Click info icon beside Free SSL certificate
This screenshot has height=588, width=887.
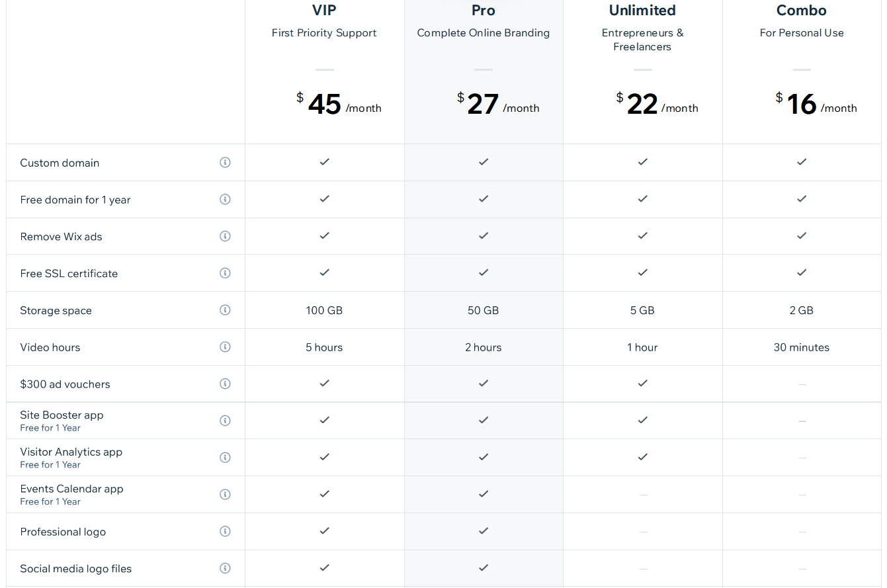coord(225,273)
